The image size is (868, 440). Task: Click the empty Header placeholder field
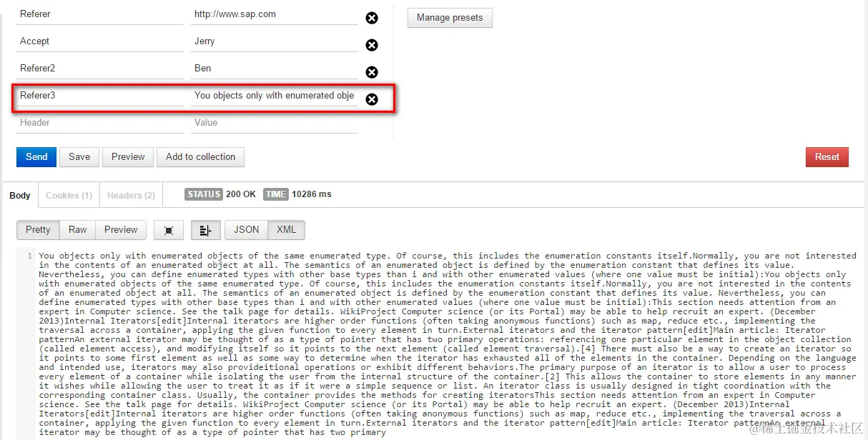coord(100,123)
